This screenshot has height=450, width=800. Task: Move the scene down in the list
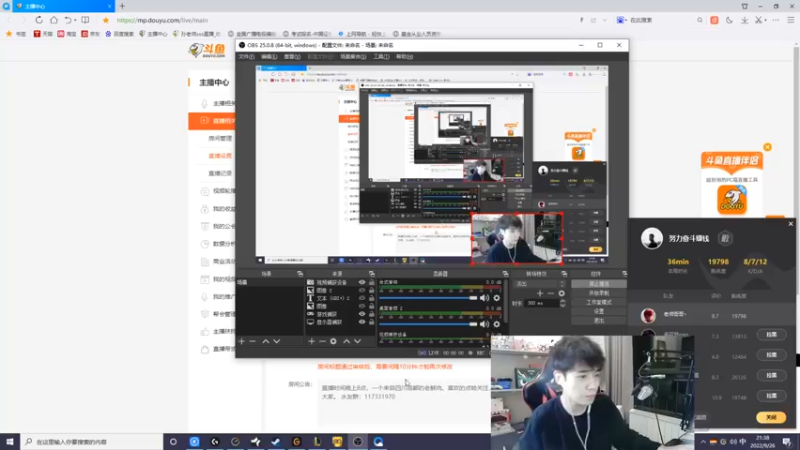click(277, 341)
